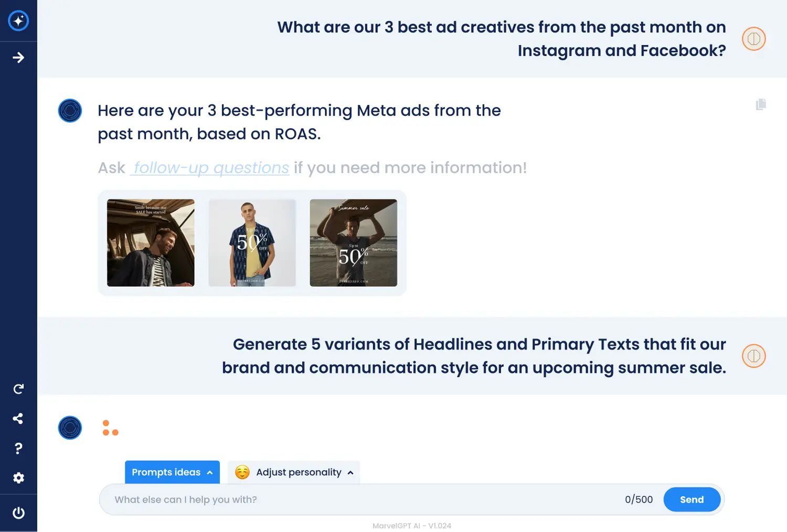View the surfer Summer sale ad thumbnail

(x=353, y=243)
